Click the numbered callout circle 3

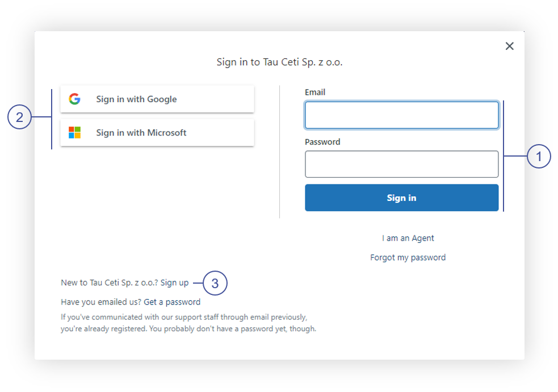(215, 283)
